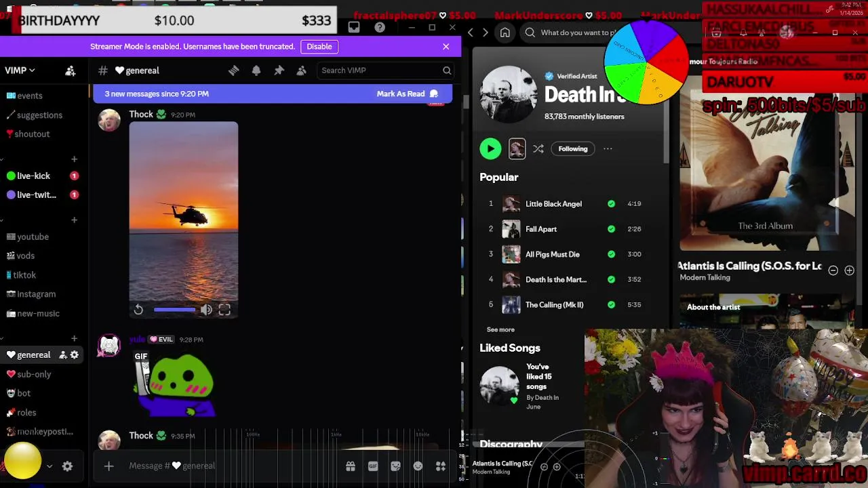This screenshot has height=488, width=868.
Task: Play Little Black Angel track
Action: (553, 203)
